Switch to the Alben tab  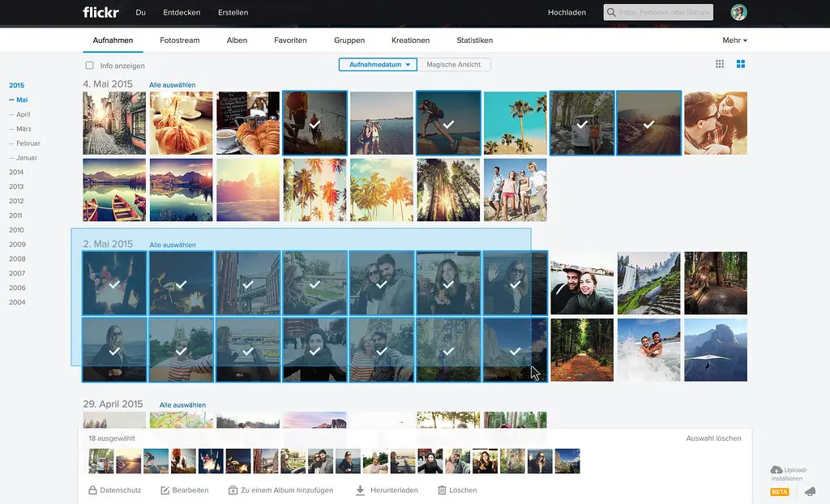(x=237, y=40)
